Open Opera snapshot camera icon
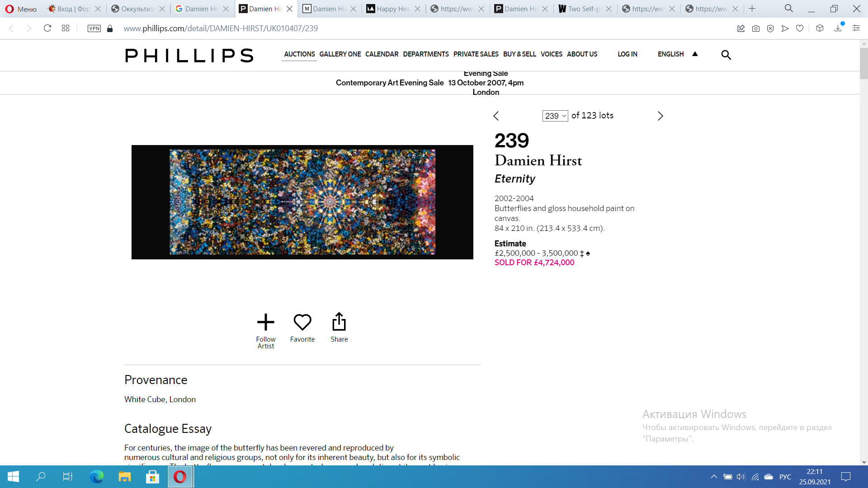The height and width of the screenshot is (488, 868). 756,28
